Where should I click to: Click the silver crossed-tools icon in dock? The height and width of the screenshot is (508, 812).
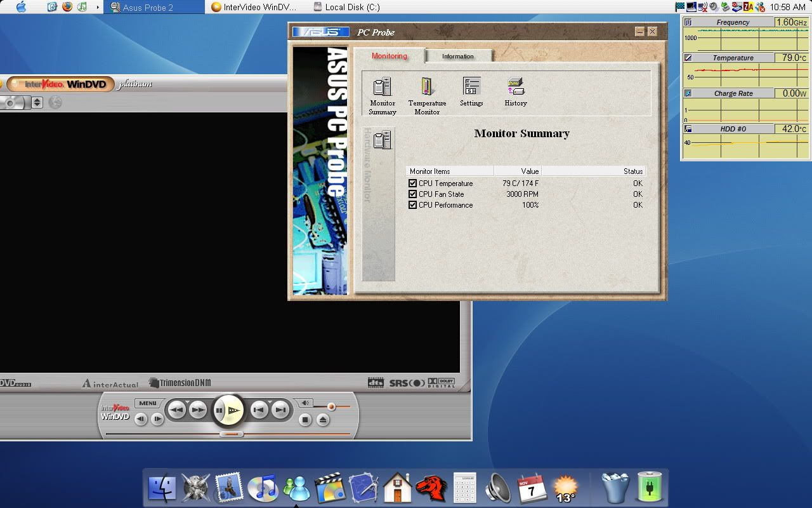(x=196, y=488)
